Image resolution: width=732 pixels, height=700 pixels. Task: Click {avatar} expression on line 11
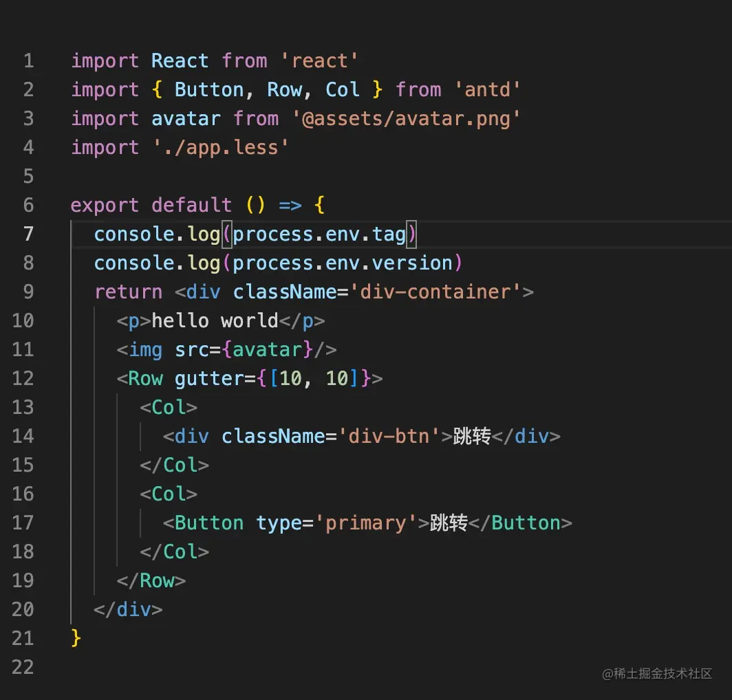click(267, 349)
